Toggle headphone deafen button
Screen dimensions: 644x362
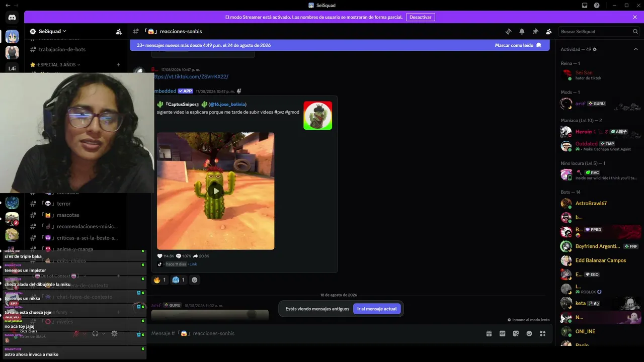[x=95, y=333]
